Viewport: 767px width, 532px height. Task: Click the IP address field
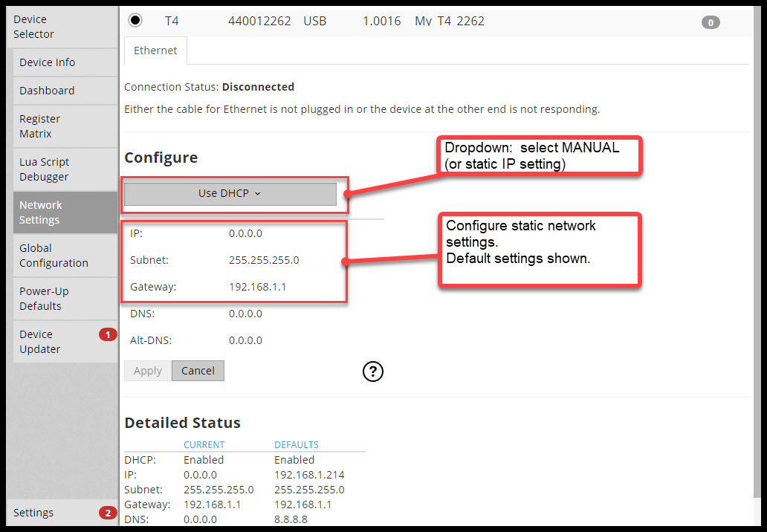pyautogui.click(x=245, y=233)
